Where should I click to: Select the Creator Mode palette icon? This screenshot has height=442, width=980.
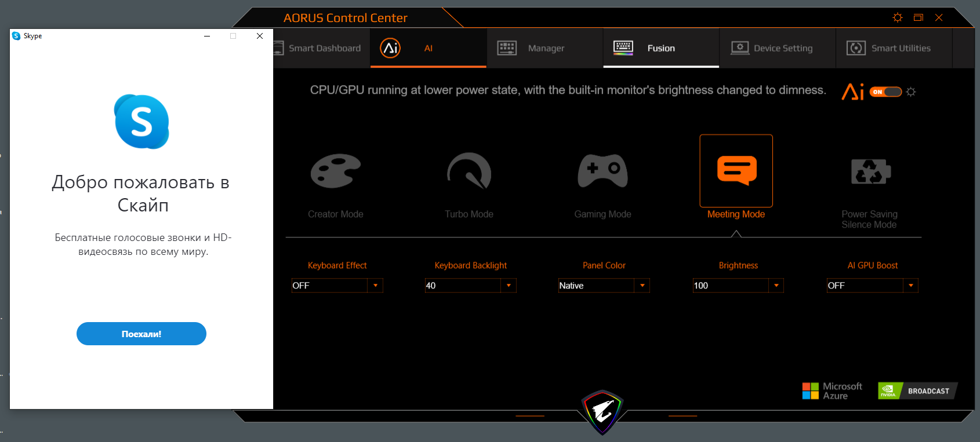tap(336, 171)
